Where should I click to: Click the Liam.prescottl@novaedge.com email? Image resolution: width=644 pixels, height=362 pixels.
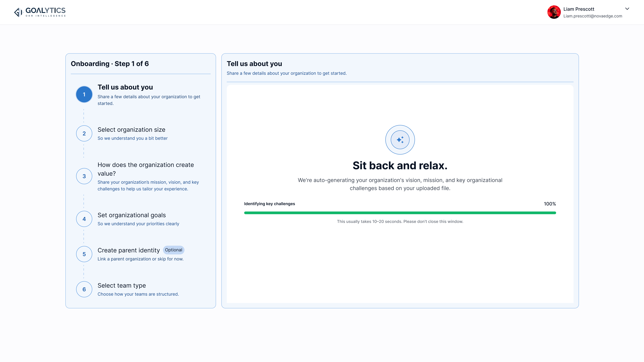point(593,16)
